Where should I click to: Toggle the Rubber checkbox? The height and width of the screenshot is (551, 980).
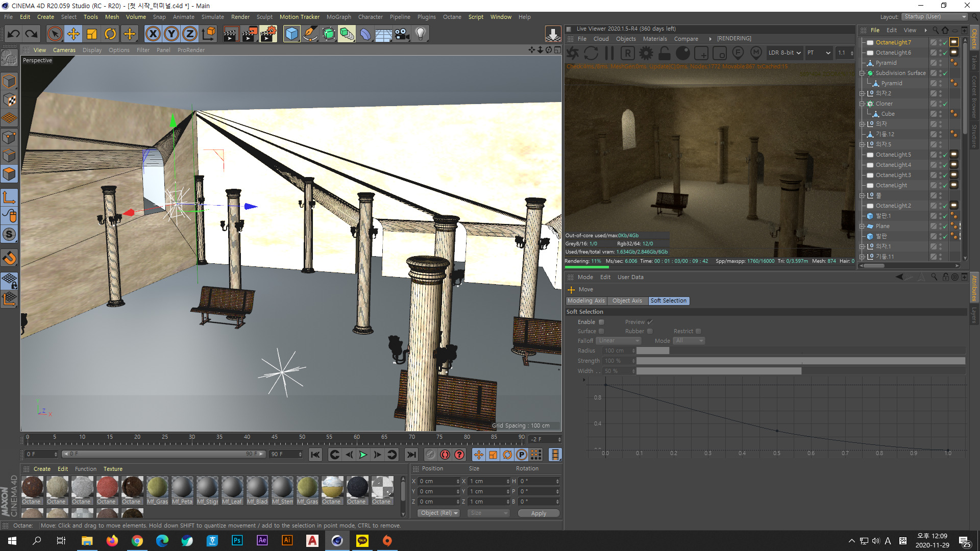tap(650, 331)
